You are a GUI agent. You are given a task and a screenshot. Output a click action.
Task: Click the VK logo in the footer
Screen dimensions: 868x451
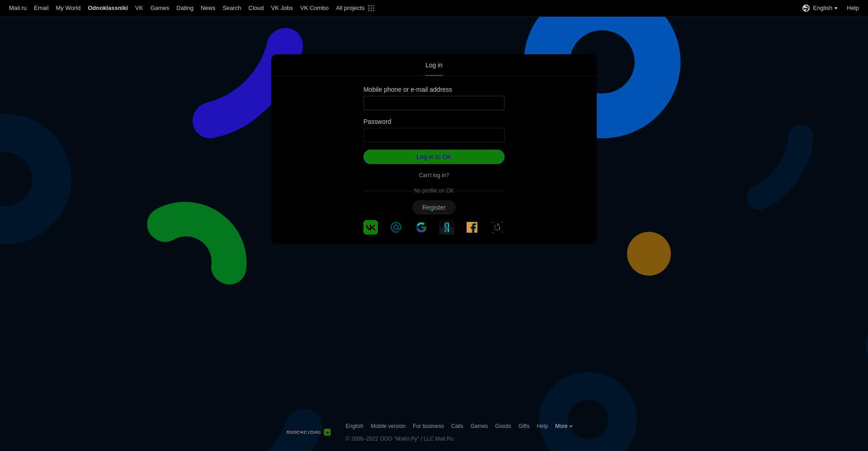tap(327, 432)
